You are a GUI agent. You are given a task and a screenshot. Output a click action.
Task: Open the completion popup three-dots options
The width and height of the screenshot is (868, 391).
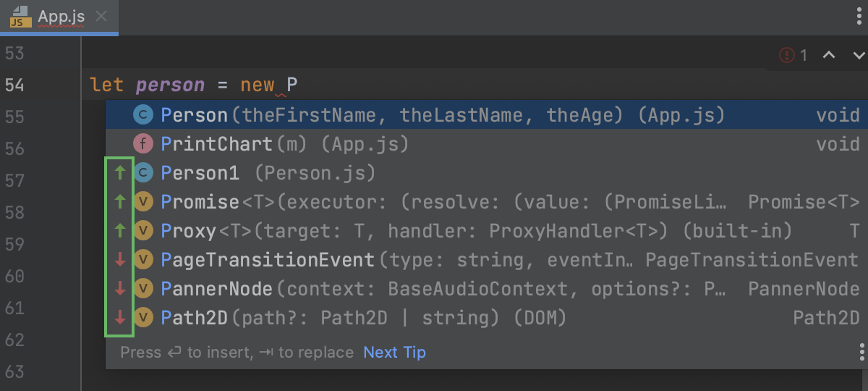[861, 352]
